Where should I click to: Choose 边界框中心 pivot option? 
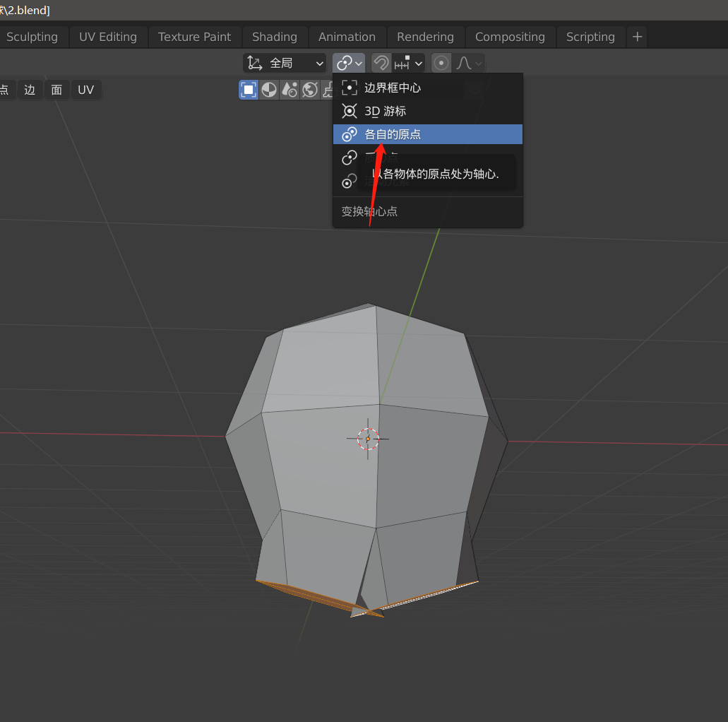click(428, 88)
